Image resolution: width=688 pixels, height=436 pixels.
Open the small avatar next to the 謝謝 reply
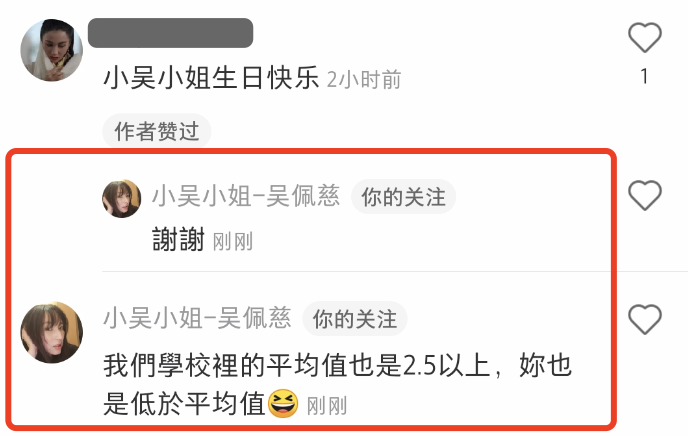pyautogui.click(x=122, y=198)
